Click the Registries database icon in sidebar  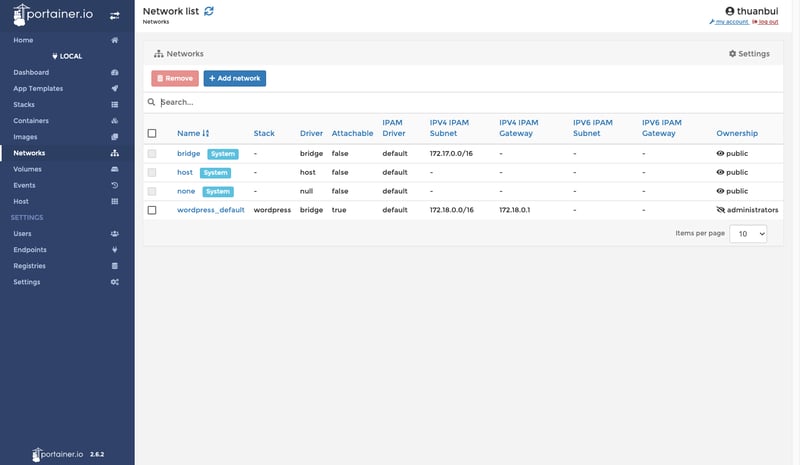pyautogui.click(x=115, y=266)
